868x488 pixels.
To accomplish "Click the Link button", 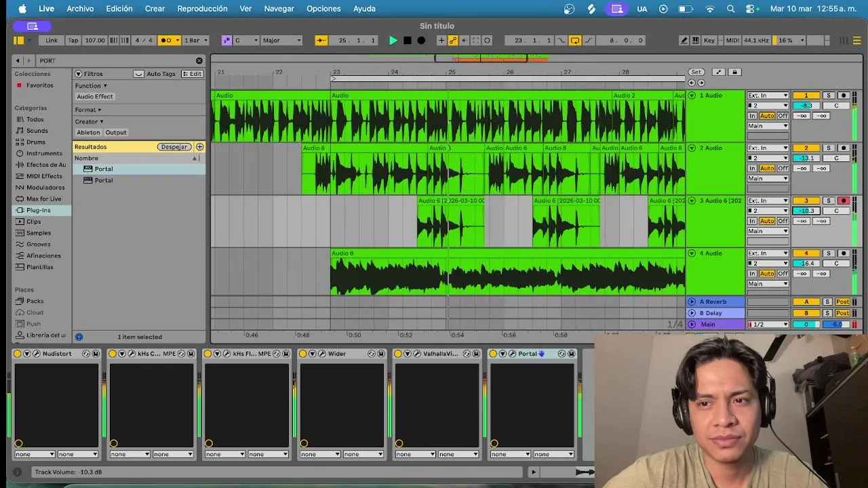I will click(x=52, y=41).
